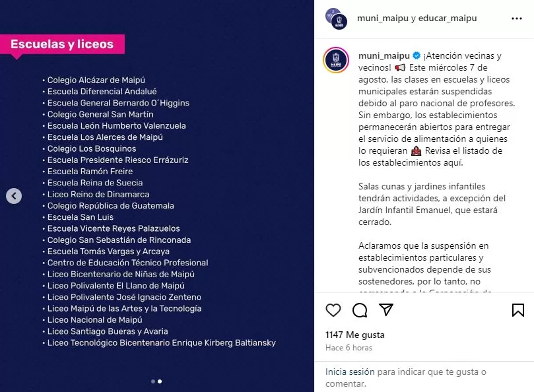Viewport: 534px width, 392px height.
Task: Share the post using the paper plane icon
Action: 386,310
